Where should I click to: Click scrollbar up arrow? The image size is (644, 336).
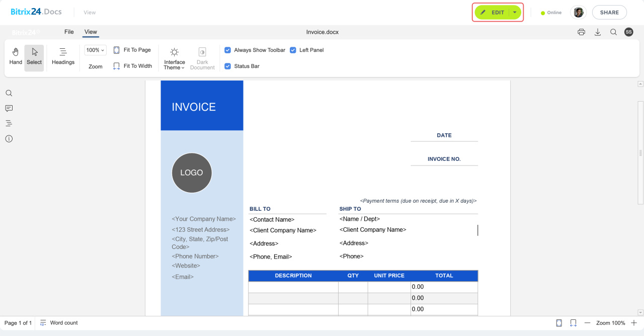[x=640, y=84]
